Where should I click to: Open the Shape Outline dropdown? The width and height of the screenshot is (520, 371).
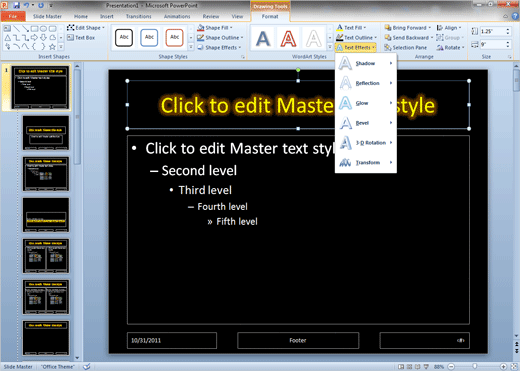[x=220, y=38]
